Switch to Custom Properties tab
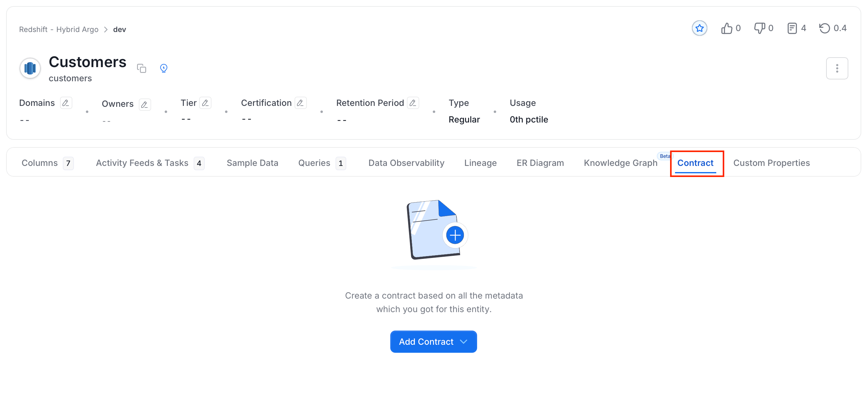The height and width of the screenshot is (394, 868). pyautogui.click(x=771, y=163)
